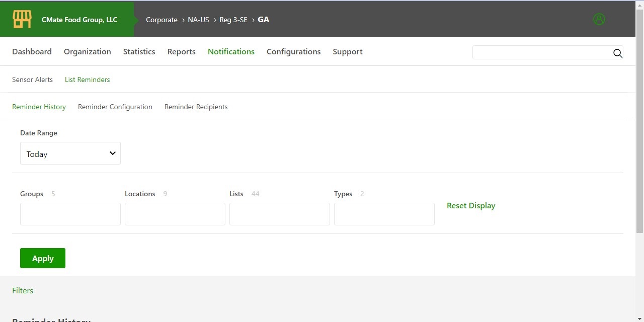Open the Types filter field
This screenshot has height=322, width=644.
tap(384, 214)
